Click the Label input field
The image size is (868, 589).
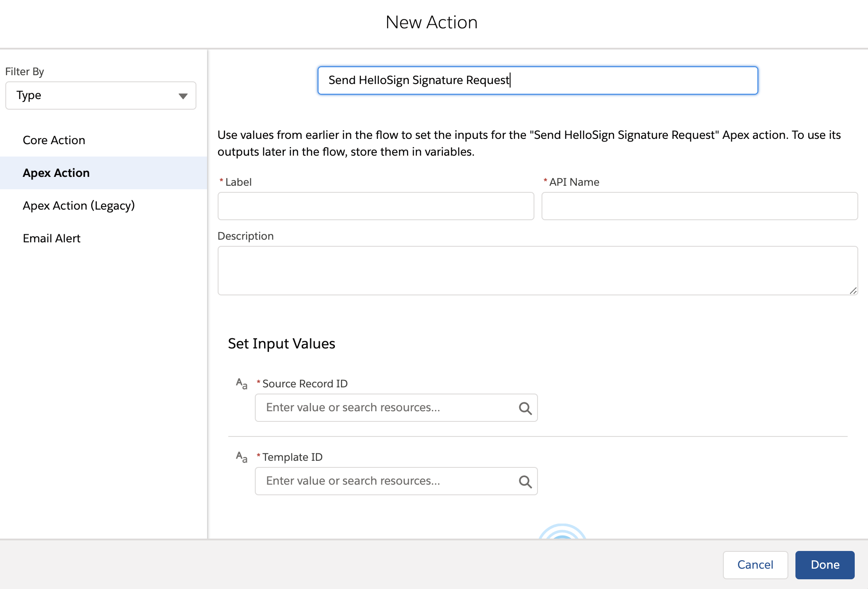(x=376, y=206)
